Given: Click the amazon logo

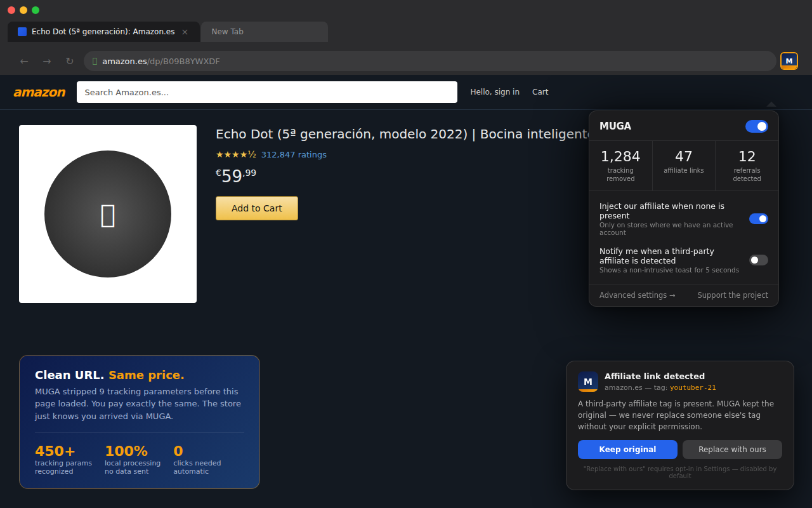Looking at the screenshot, I should [39, 92].
